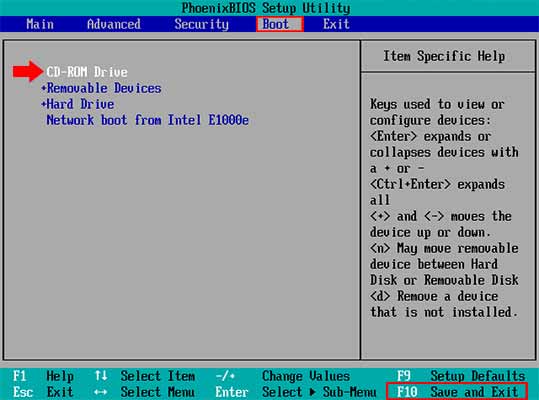Select the Hard Drive boot entry
Screen dimensions: 539x400
(x=80, y=104)
